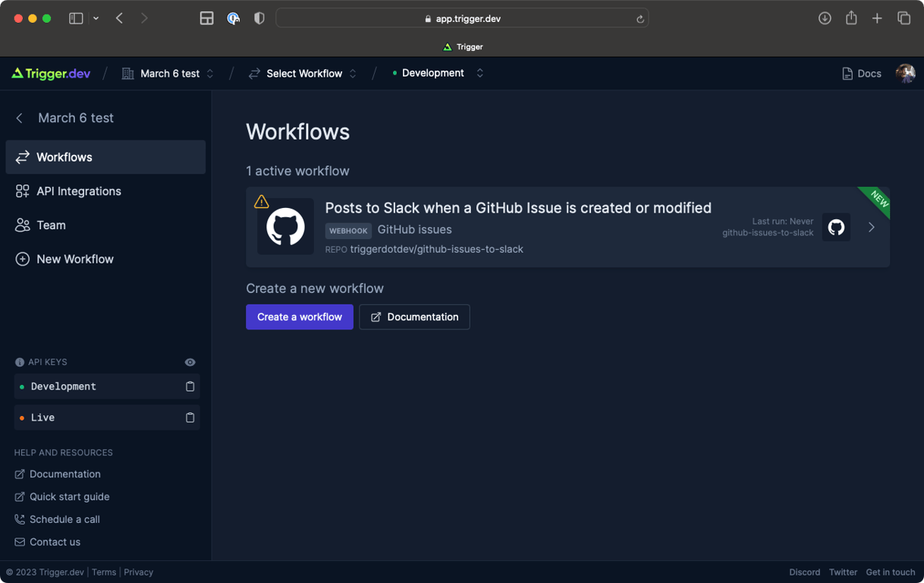
Task: Click the Safari share icon in the toolbar
Action: pos(850,17)
